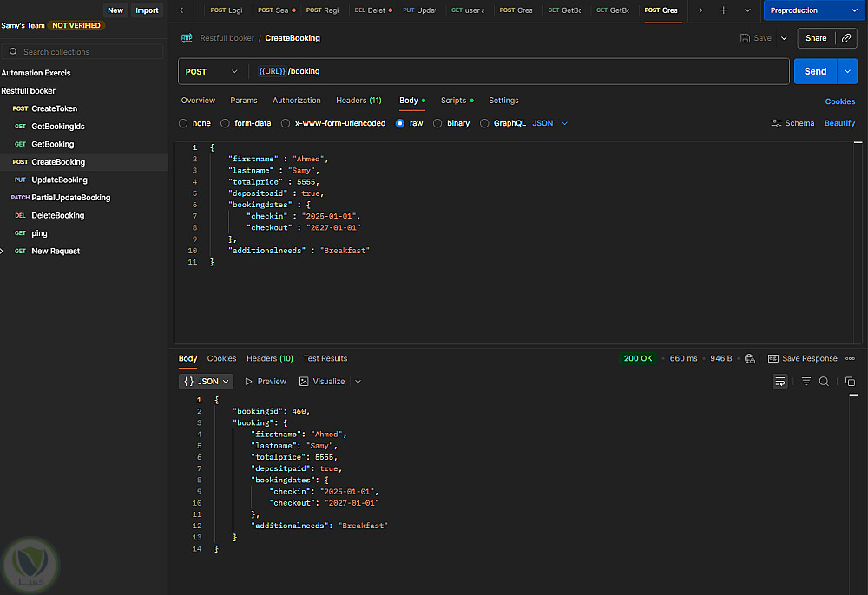The width and height of the screenshot is (868, 595).
Task: Choose the binary body radio button
Action: click(x=437, y=123)
